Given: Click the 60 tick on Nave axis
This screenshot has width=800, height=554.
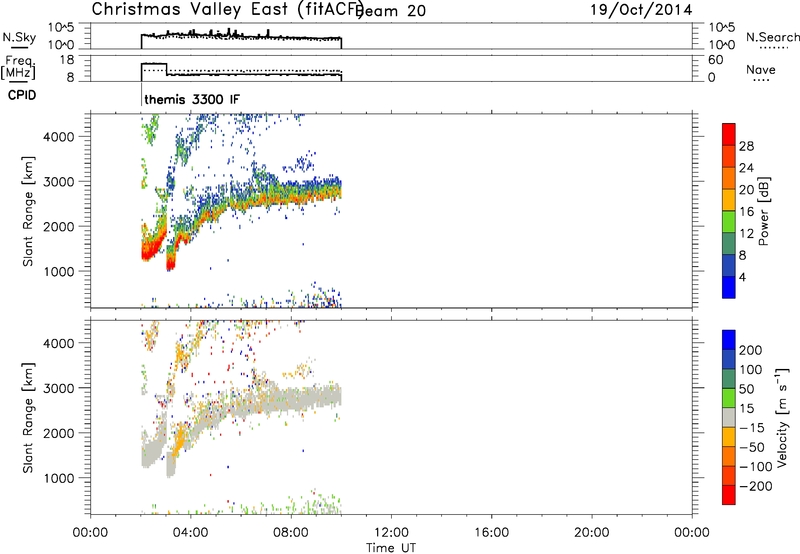Looking at the screenshot, I should point(716,60).
